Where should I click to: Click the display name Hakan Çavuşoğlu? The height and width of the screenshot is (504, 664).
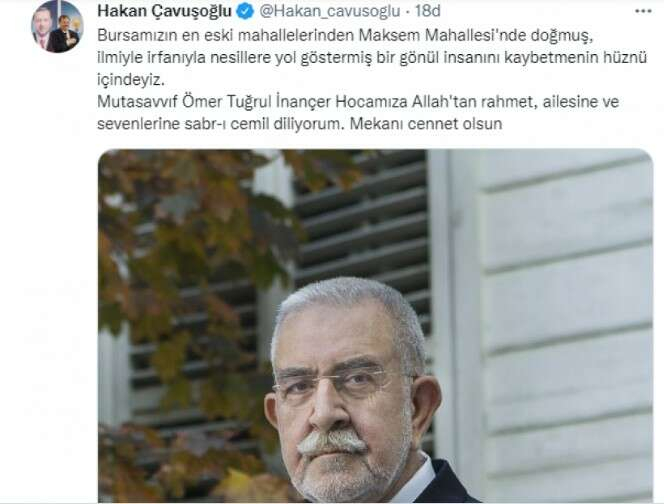(164, 11)
